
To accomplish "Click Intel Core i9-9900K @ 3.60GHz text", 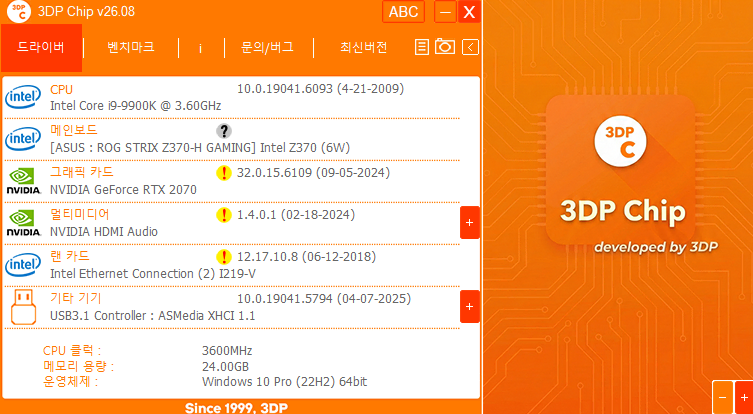I will pyautogui.click(x=135, y=106).
